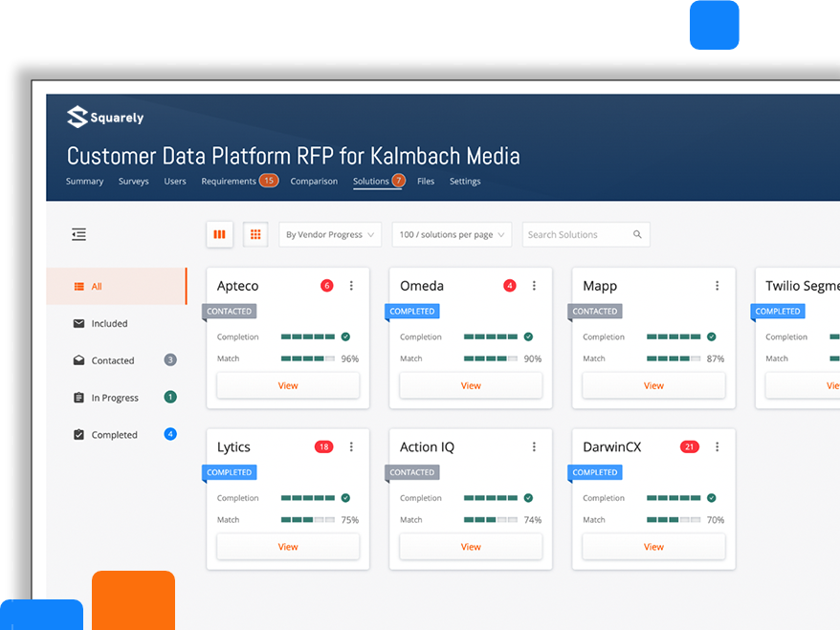Select the Solutions tab

[370, 182]
